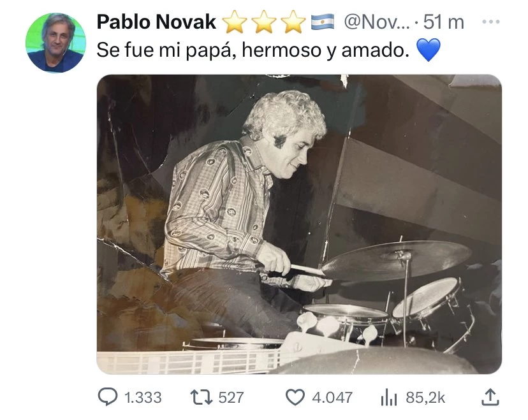The height and width of the screenshot is (420, 528).
Task: Click the Pablo Novak display name
Action: pos(156,22)
